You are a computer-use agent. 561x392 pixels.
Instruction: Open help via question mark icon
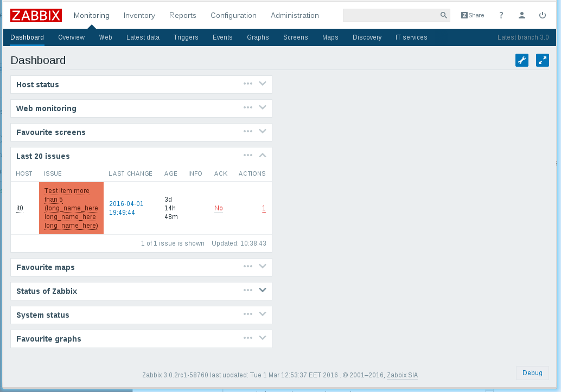(501, 15)
